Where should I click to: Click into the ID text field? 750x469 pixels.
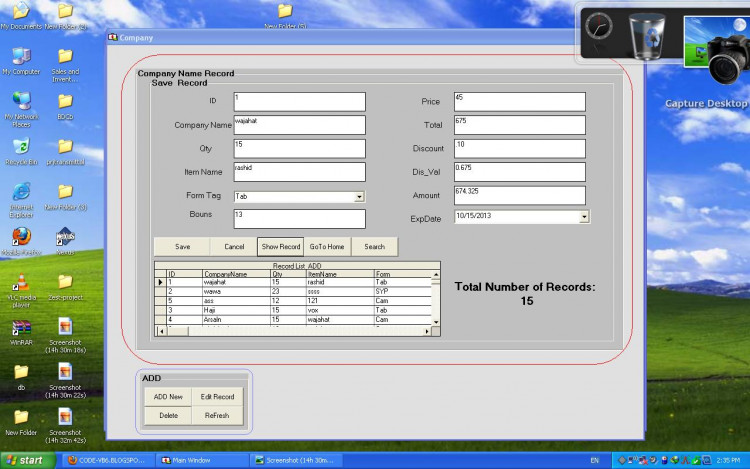[x=299, y=102]
